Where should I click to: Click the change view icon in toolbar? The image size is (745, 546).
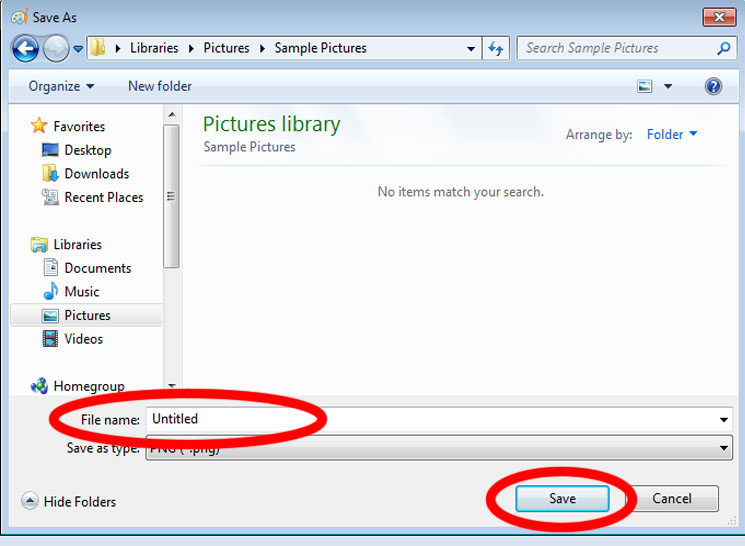coord(646,87)
